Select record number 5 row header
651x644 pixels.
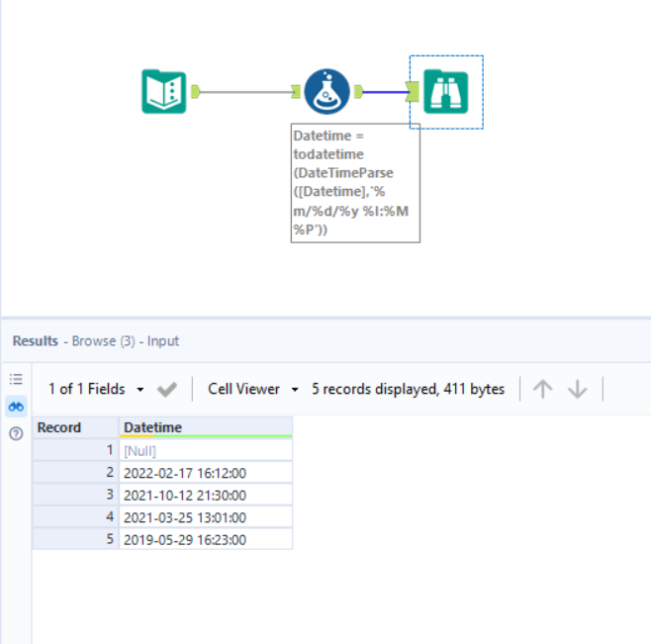[x=75, y=539]
